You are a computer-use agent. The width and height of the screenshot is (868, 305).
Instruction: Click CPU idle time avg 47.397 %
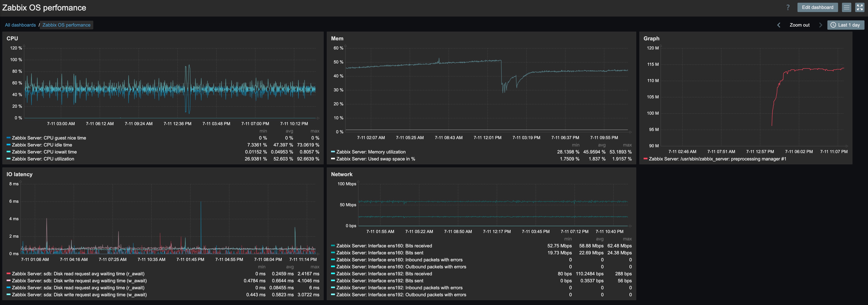tap(283, 145)
